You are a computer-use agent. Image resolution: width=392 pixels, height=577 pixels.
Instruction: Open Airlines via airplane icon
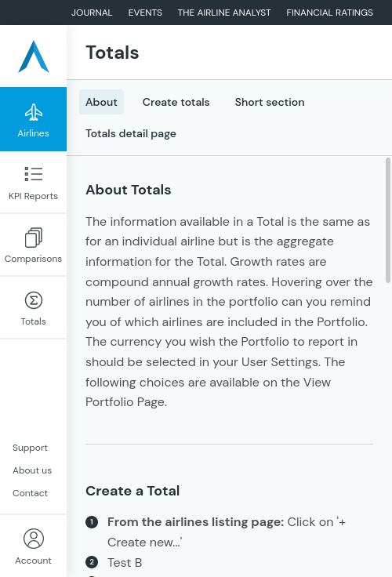(34, 112)
